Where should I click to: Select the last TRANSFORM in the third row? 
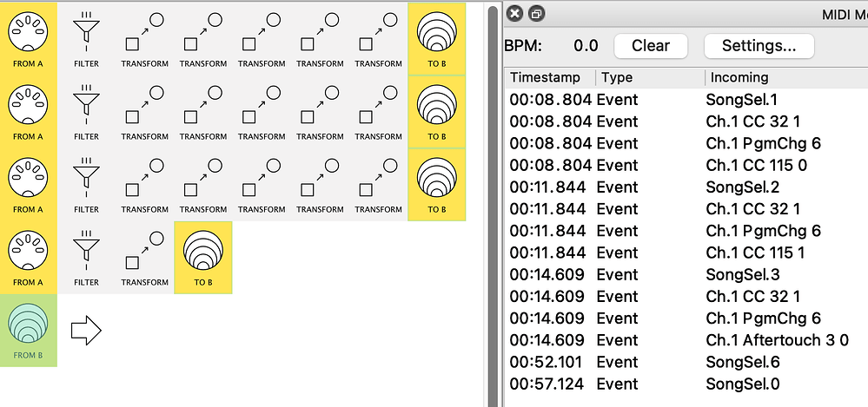(x=378, y=183)
